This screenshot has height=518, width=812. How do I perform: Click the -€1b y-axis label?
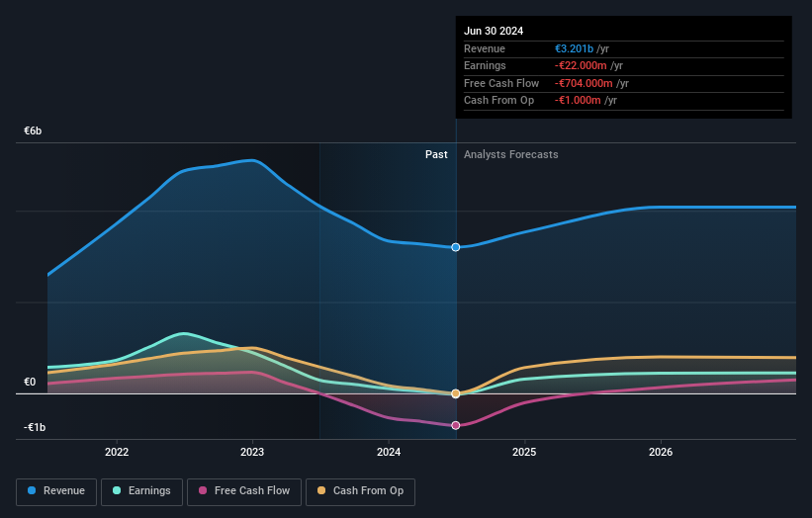(x=35, y=427)
